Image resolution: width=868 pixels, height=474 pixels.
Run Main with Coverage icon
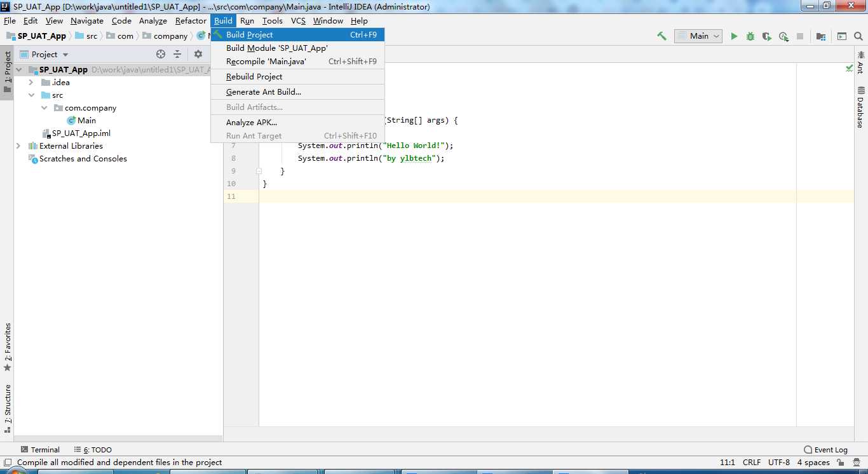(767, 36)
